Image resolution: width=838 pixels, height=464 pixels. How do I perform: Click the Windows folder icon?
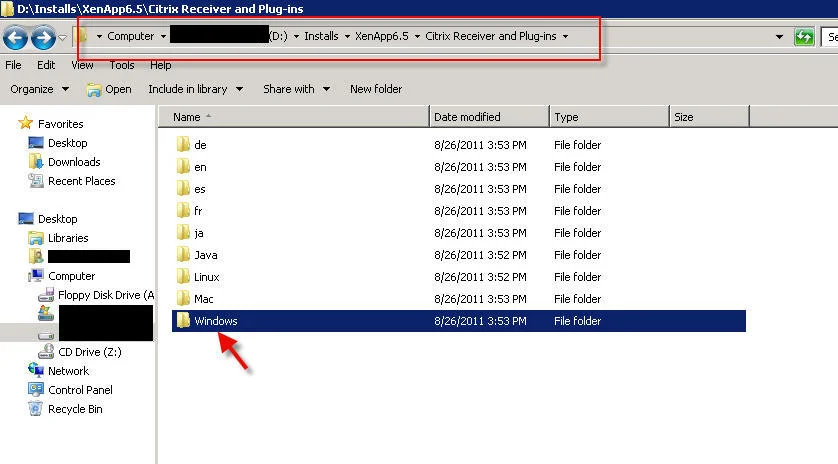[183, 320]
